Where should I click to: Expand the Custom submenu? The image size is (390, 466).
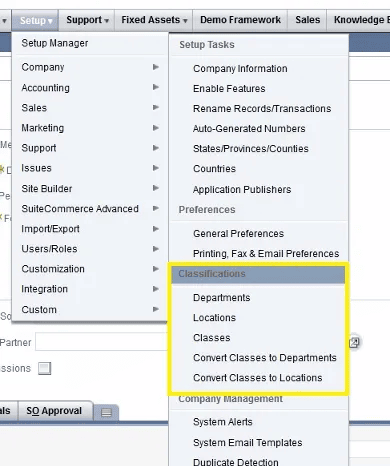(x=90, y=309)
